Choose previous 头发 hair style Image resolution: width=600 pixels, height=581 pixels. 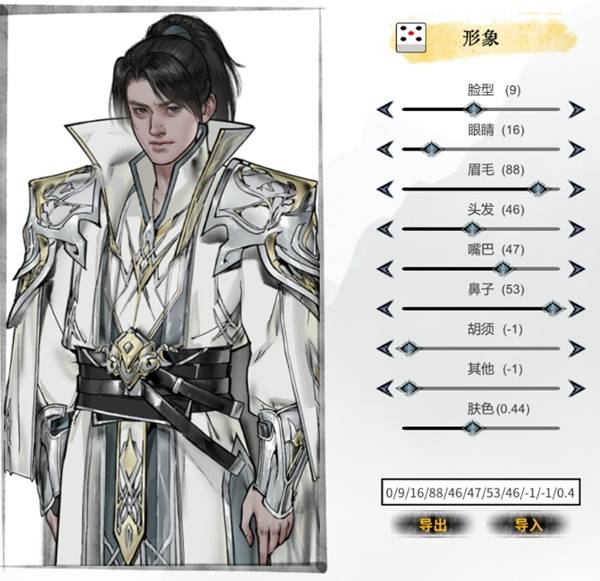[x=385, y=229]
